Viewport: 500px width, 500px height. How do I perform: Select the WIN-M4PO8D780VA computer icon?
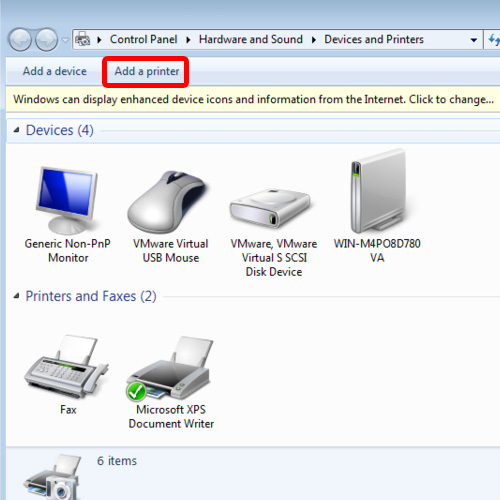(x=378, y=192)
